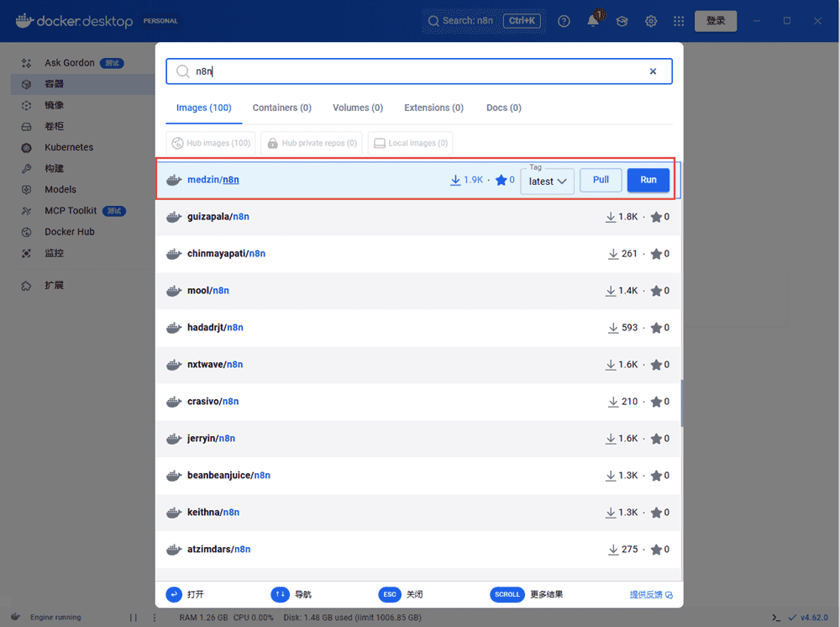Open the help question mark icon

point(564,21)
